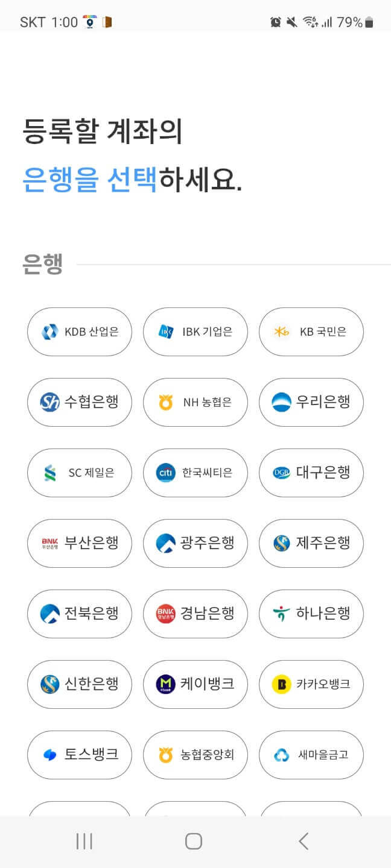Tap 광주은행 in the bank grid
Viewport: 391px width, 868px height.
[195, 543]
